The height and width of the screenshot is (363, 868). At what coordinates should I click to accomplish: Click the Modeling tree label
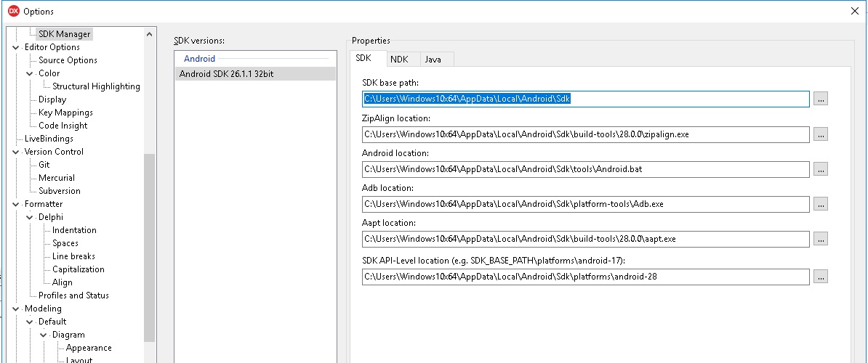click(43, 309)
